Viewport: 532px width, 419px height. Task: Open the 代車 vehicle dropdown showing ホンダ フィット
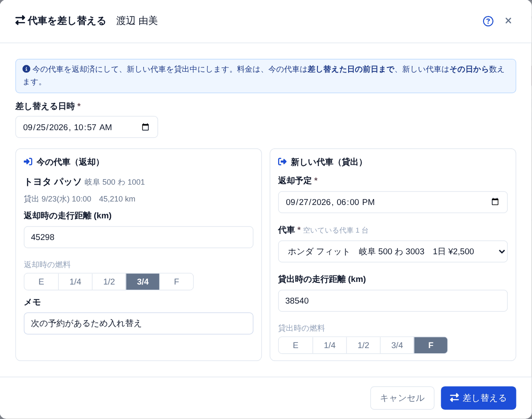click(x=393, y=251)
